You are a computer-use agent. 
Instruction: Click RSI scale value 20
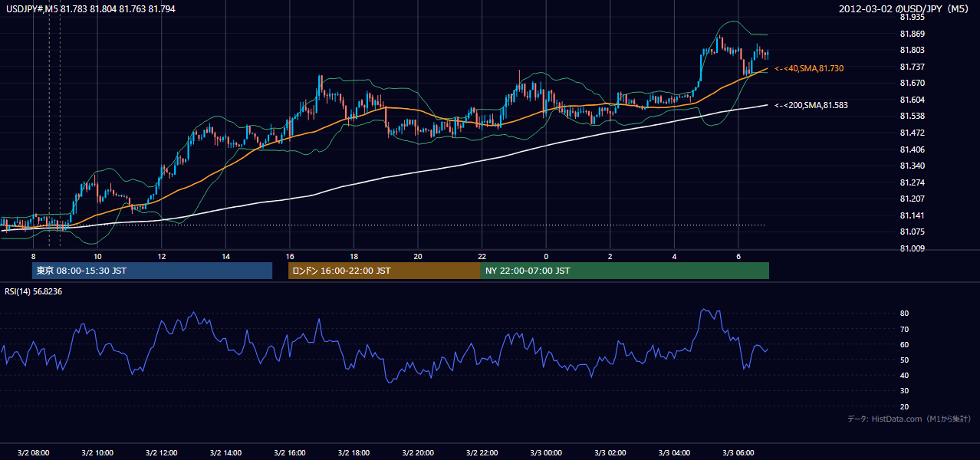(x=905, y=407)
